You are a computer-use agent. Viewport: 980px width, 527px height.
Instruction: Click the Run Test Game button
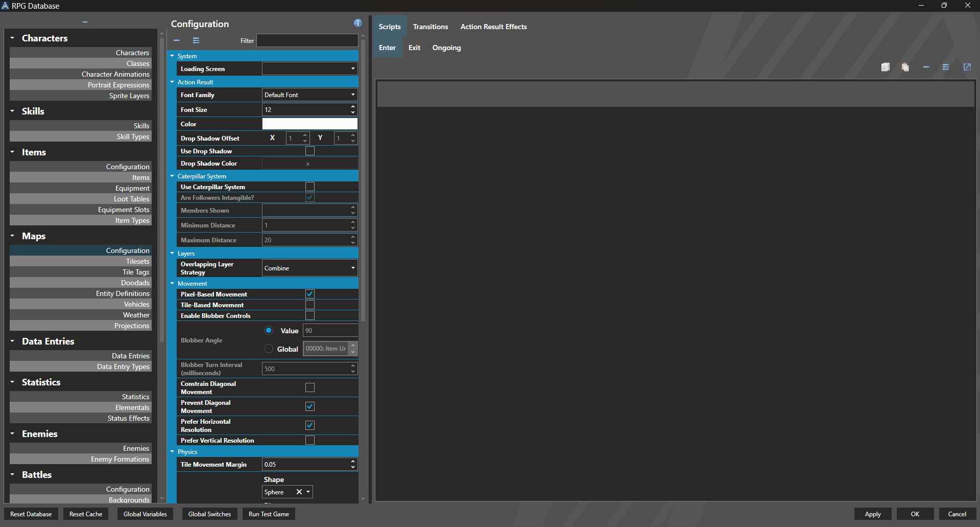click(268, 514)
